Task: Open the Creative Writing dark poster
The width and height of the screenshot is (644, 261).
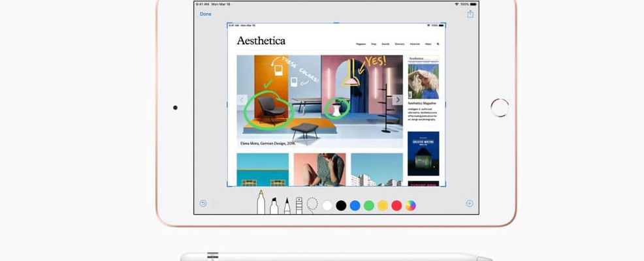Action: 423,153
